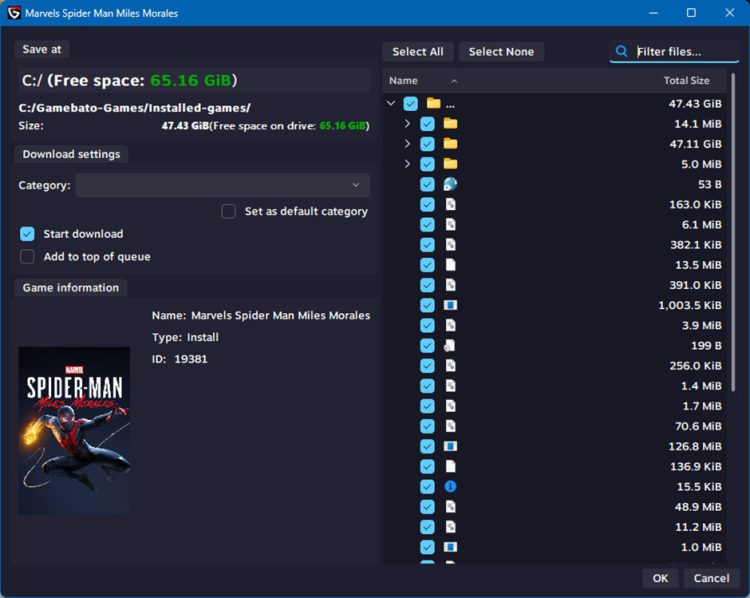Click the executable icon in the 1,003.5 KiB row
The width and height of the screenshot is (750, 598).
pos(450,305)
